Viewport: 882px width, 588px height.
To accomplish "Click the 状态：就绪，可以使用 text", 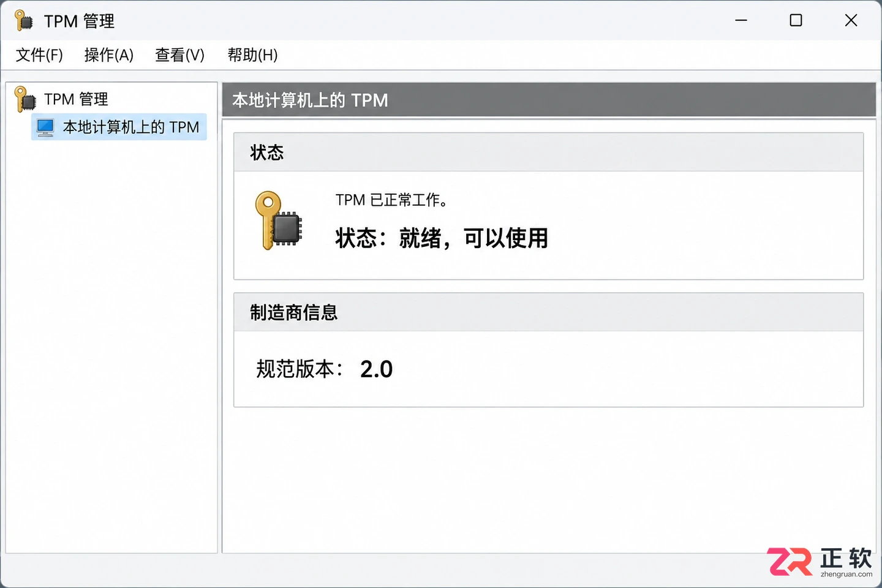I will (x=442, y=238).
